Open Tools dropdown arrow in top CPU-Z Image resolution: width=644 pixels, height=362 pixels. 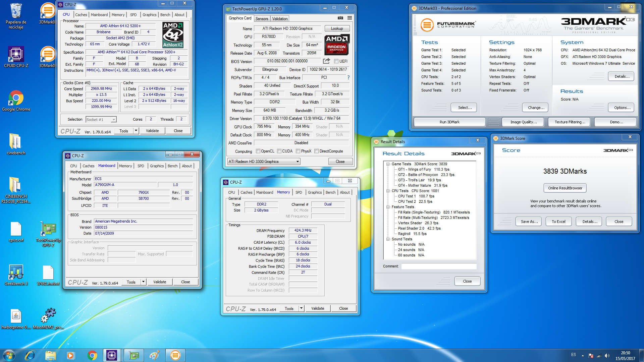tap(136, 131)
